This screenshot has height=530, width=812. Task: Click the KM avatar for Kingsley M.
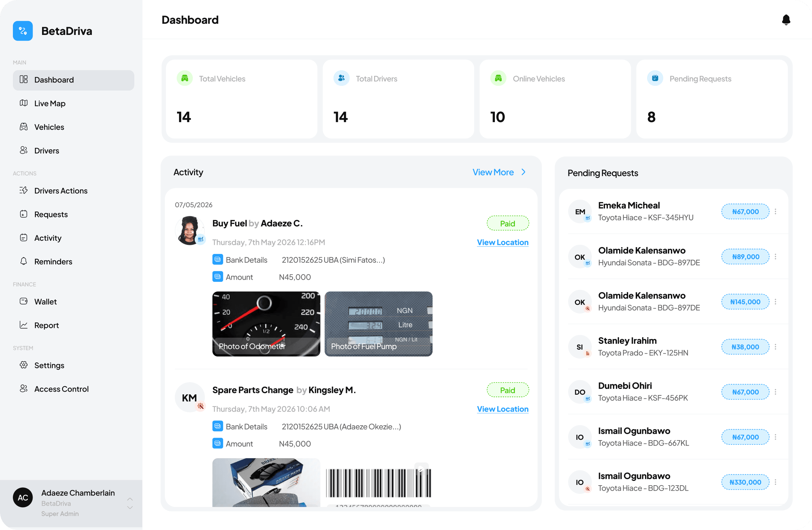(189, 397)
